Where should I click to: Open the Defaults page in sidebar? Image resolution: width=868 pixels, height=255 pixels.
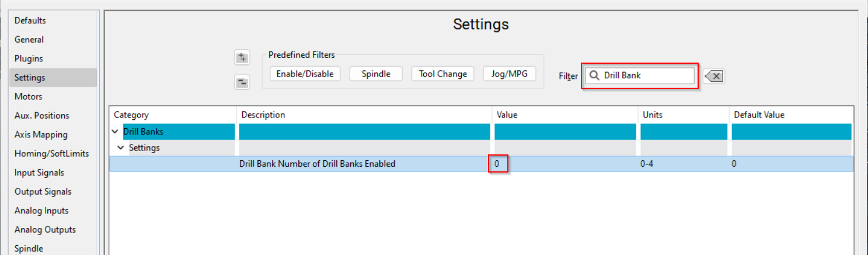coord(30,20)
